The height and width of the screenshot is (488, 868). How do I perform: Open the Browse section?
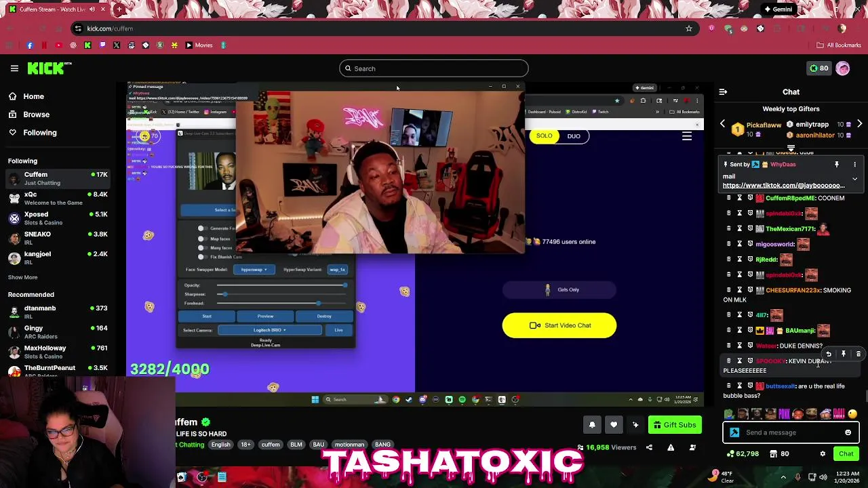pos(36,115)
